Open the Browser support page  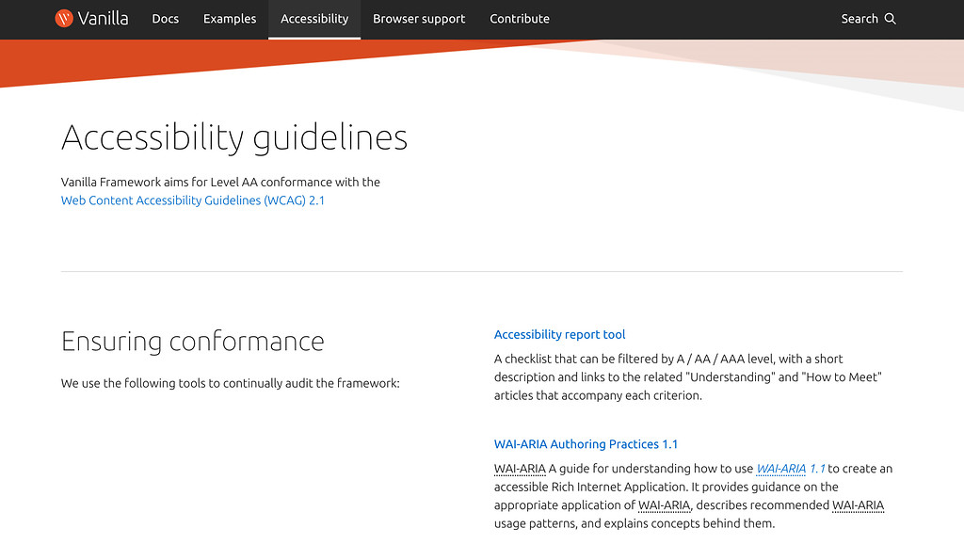coord(418,19)
